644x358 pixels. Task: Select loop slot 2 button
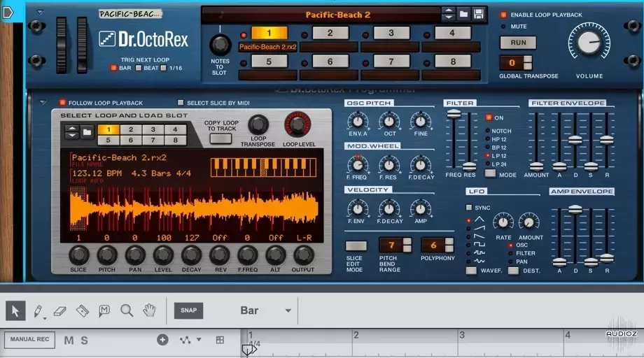(x=330, y=33)
